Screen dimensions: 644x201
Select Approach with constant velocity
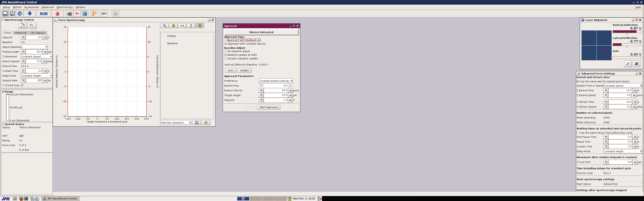coord(226,44)
